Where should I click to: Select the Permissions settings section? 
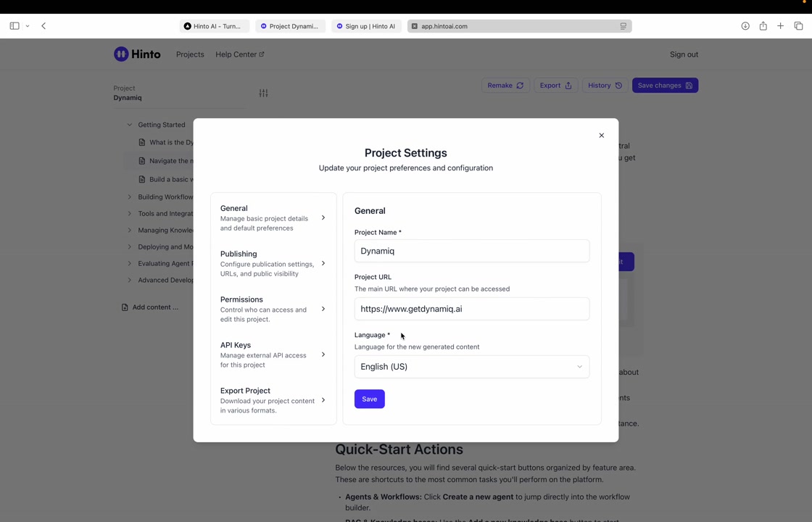pyautogui.click(x=273, y=309)
